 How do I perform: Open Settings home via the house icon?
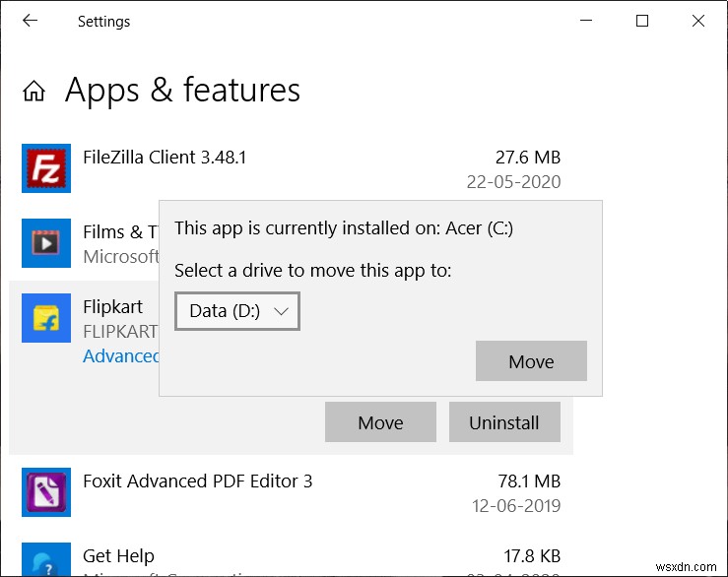(x=33, y=91)
